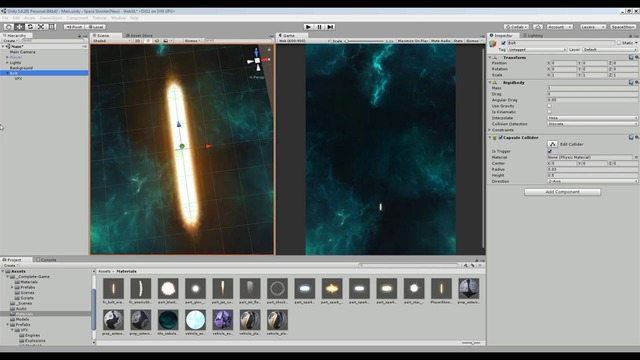Select the part_star material thumbnail
The height and width of the screenshot is (360, 640).
[x=414, y=289]
